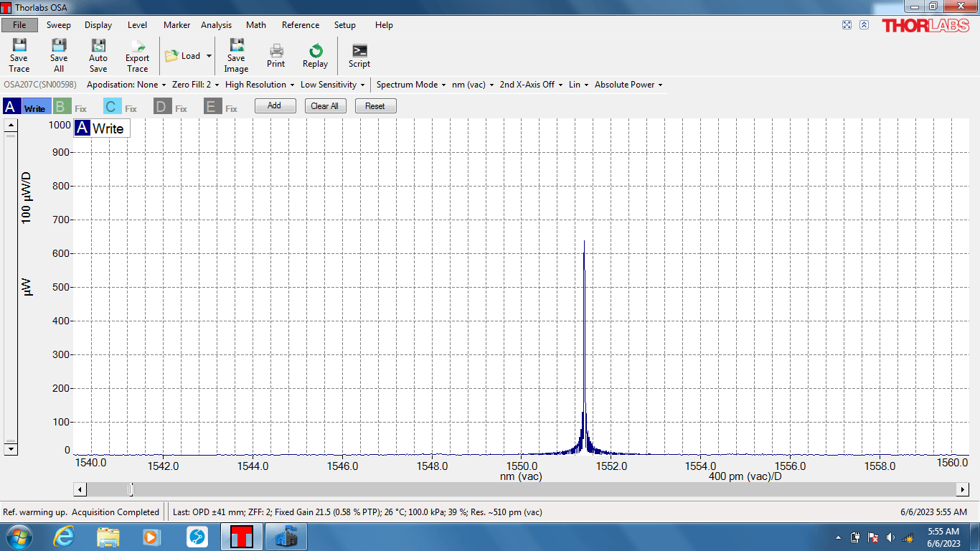Image resolution: width=980 pixels, height=551 pixels.
Task: Click the A Write legend in plot
Action: [102, 128]
